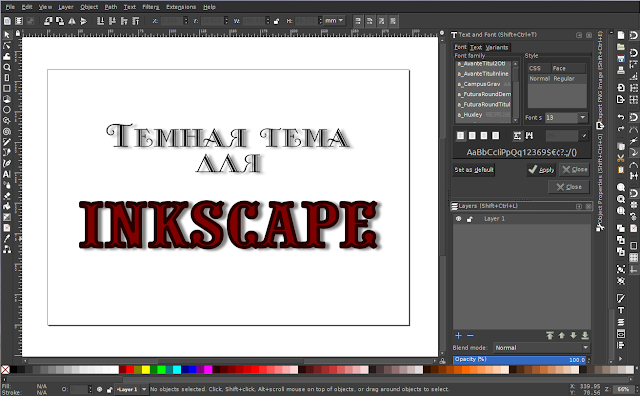The width and height of the screenshot is (640, 396).
Task: Click the width W stepper arrows
Action: click(268, 21)
